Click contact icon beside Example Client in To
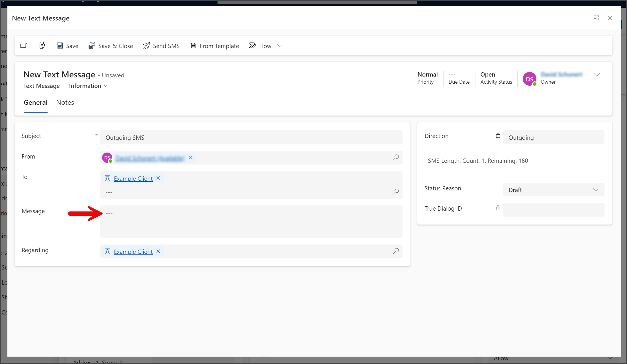Image resolution: width=627 pixels, height=364 pixels. (107, 178)
